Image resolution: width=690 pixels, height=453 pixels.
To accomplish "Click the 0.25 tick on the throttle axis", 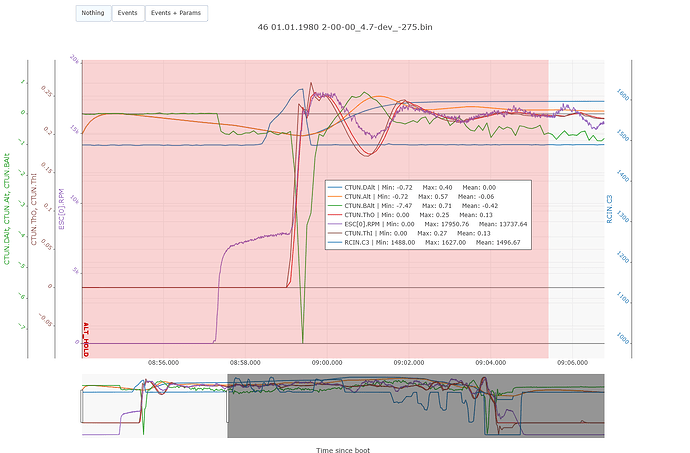I will click(47, 92).
